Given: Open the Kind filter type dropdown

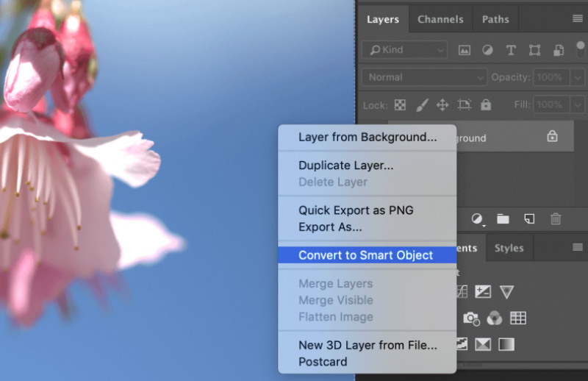Looking at the screenshot, I should [x=404, y=50].
